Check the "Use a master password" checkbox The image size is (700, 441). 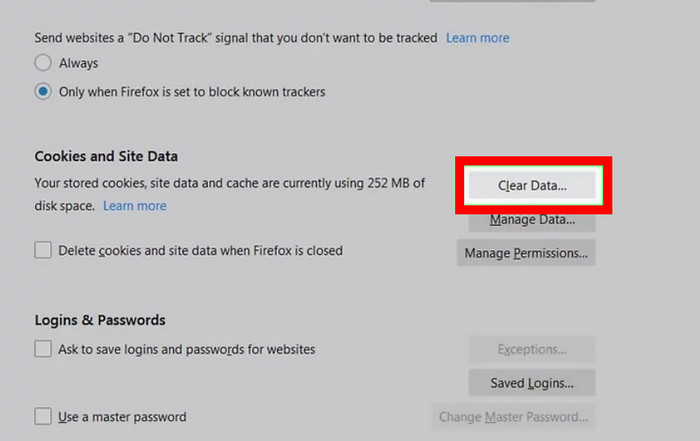tap(43, 416)
